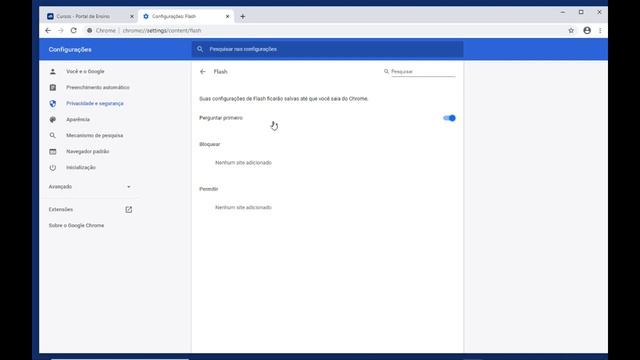Viewport: 640px width, 360px height.
Task: Focus the Pesquisar nas configurações search field
Action: [327, 49]
